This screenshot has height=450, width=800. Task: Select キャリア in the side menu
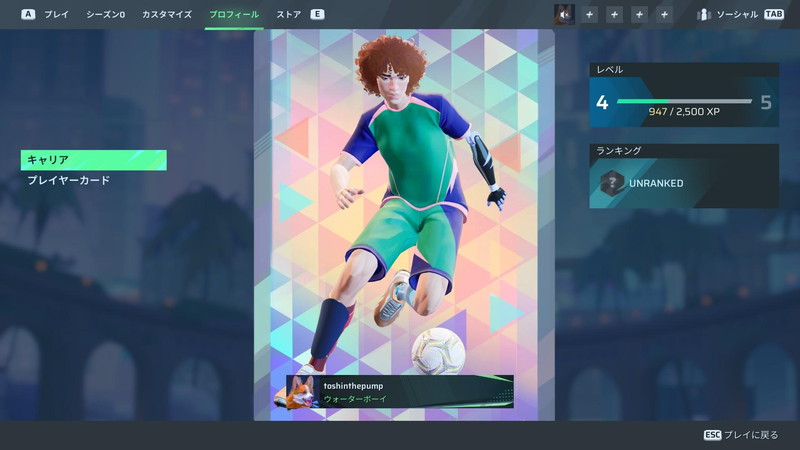(93, 160)
